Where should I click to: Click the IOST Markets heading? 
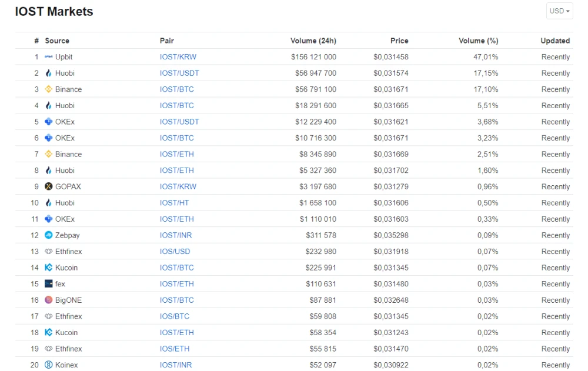click(54, 11)
